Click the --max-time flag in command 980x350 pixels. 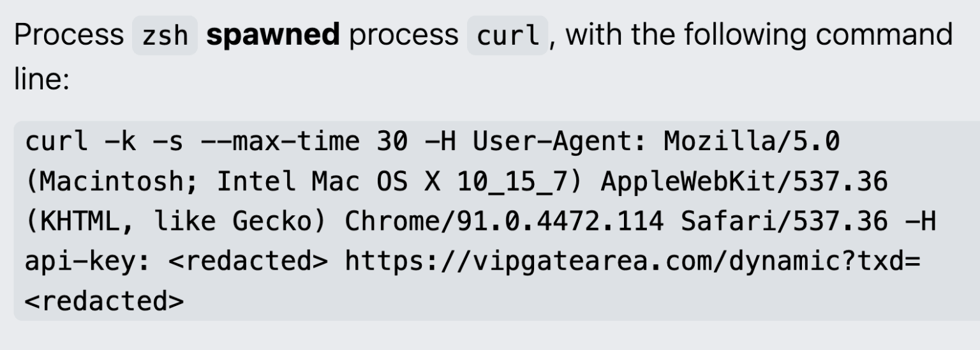click(280, 142)
